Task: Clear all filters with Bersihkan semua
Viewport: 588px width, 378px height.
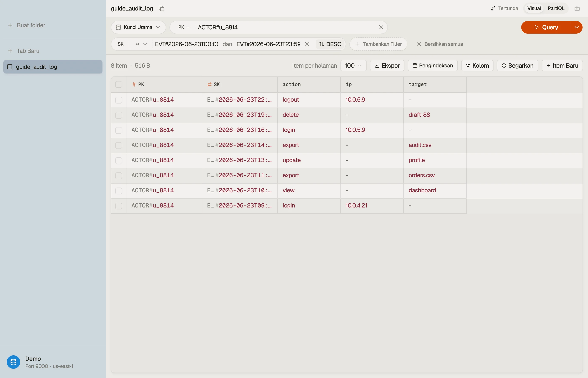Action: pyautogui.click(x=440, y=44)
